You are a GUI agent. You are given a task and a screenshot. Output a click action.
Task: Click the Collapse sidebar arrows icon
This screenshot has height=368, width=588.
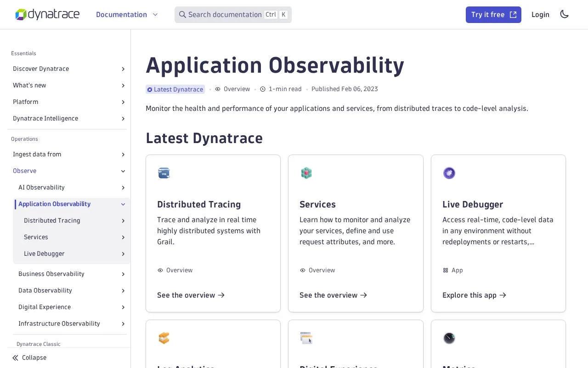click(x=16, y=357)
